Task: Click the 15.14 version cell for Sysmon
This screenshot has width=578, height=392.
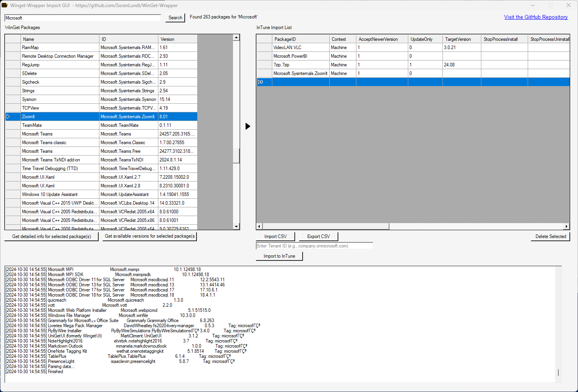Action: click(178, 99)
